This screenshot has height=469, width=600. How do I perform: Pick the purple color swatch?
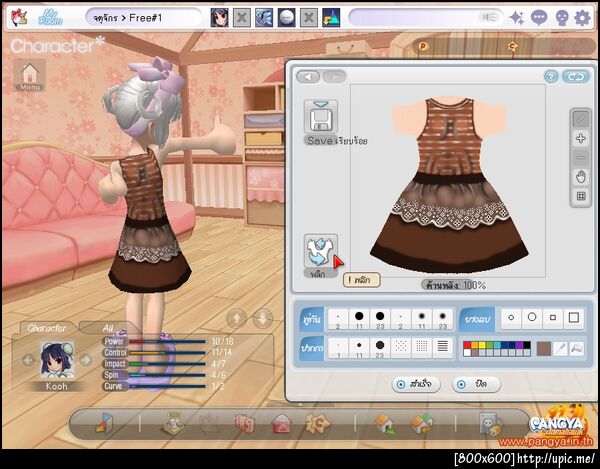519,345
